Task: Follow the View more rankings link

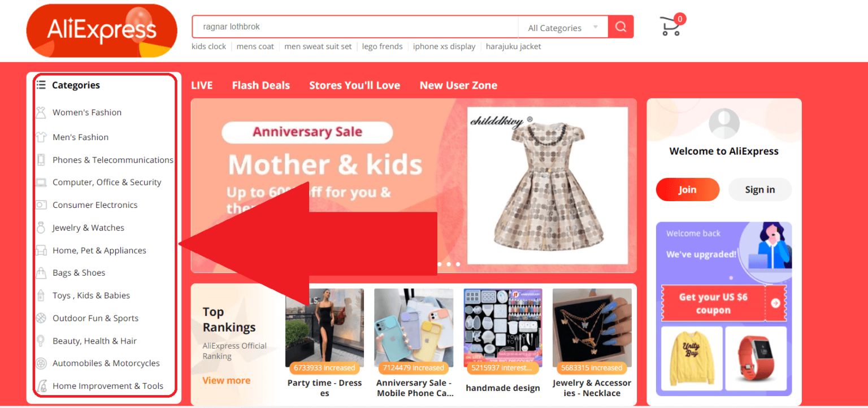Action: [x=227, y=380]
